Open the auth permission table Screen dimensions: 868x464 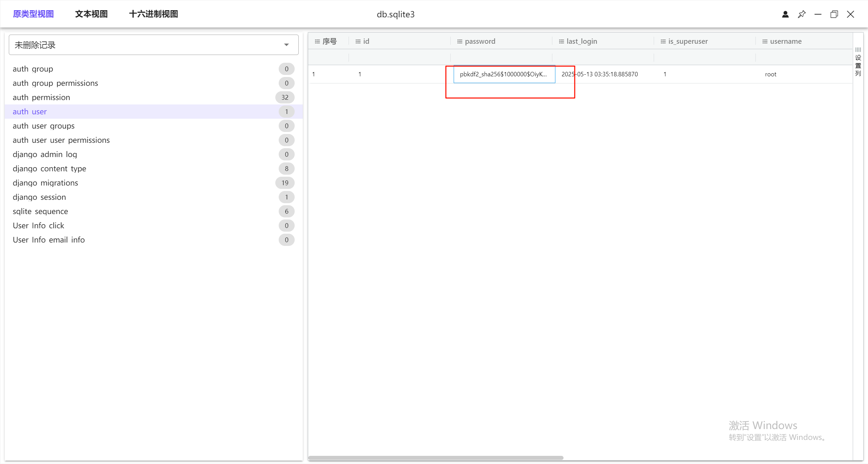point(41,97)
